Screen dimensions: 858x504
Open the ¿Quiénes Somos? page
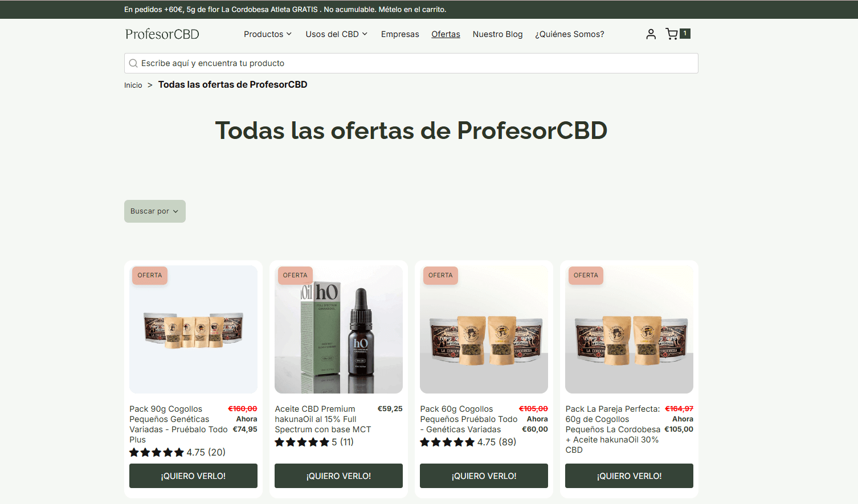tap(570, 34)
